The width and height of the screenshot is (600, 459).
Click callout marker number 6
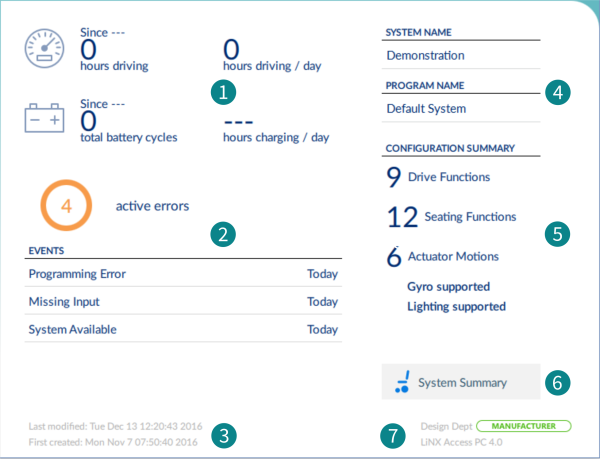(558, 382)
